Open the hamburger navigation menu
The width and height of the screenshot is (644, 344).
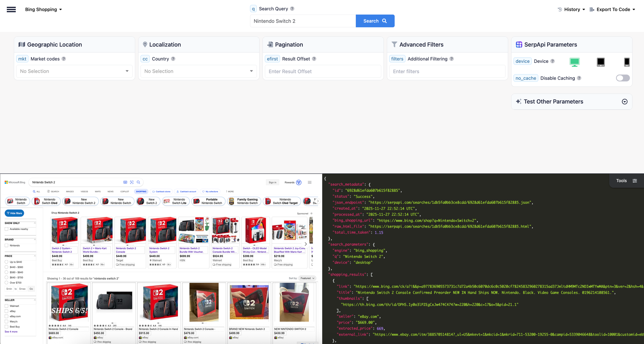[11, 9]
